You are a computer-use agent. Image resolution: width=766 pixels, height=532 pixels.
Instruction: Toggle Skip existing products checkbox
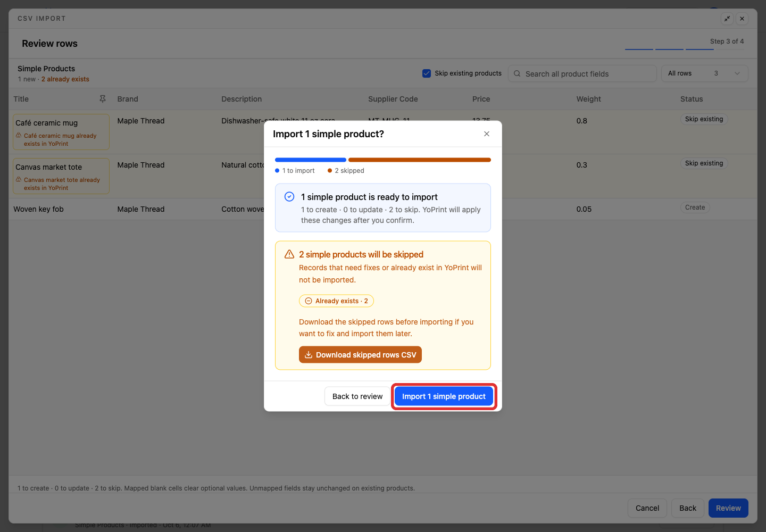[427, 73]
